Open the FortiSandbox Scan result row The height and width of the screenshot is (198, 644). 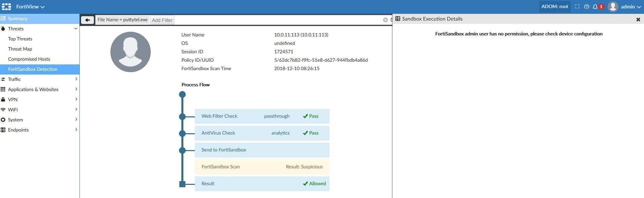pos(262,167)
